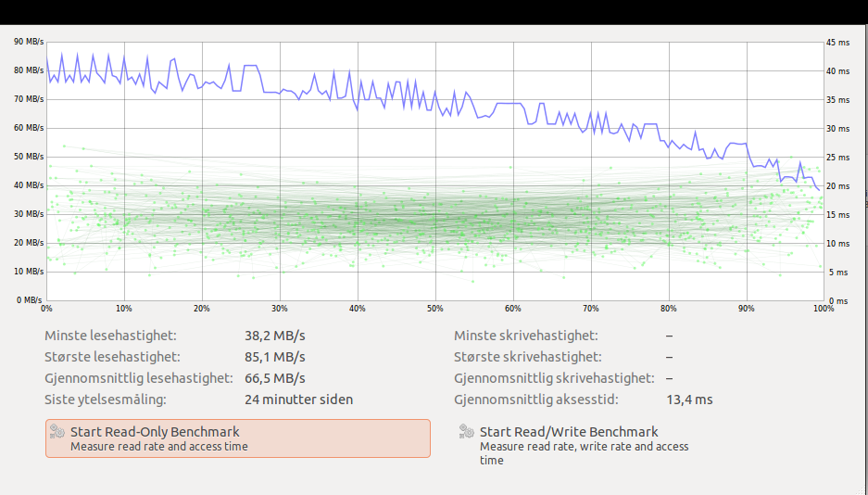The width and height of the screenshot is (868, 495).
Task: Click the label Største lesehastighet
Action: click(x=112, y=357)
